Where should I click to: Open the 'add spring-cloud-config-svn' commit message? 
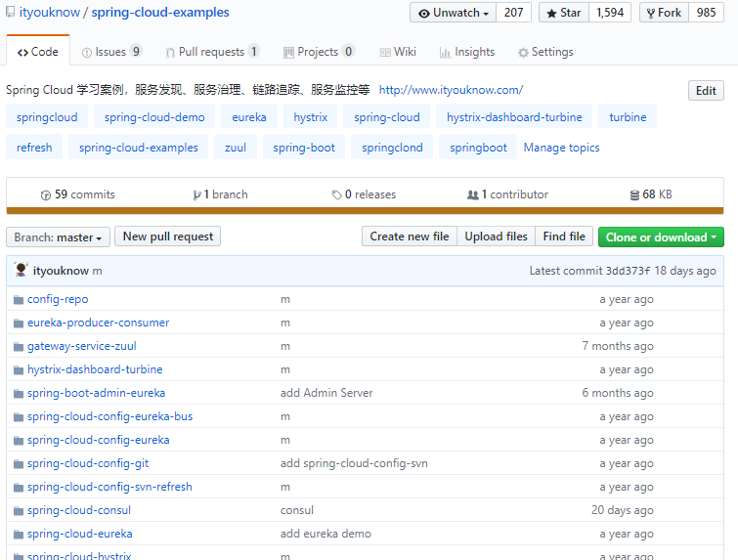354,463
